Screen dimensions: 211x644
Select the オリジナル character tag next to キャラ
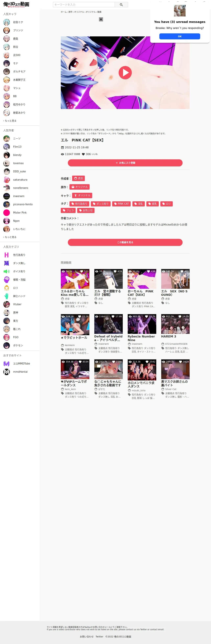click(82, 195)
